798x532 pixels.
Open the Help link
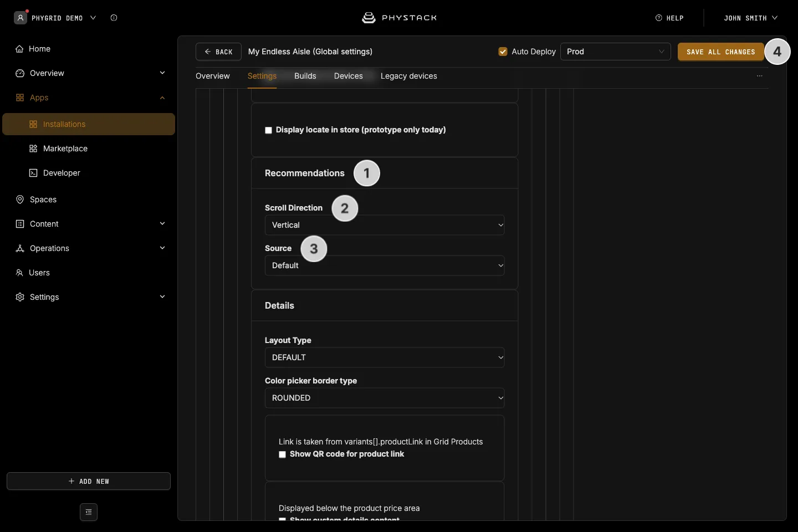point(669,18)
